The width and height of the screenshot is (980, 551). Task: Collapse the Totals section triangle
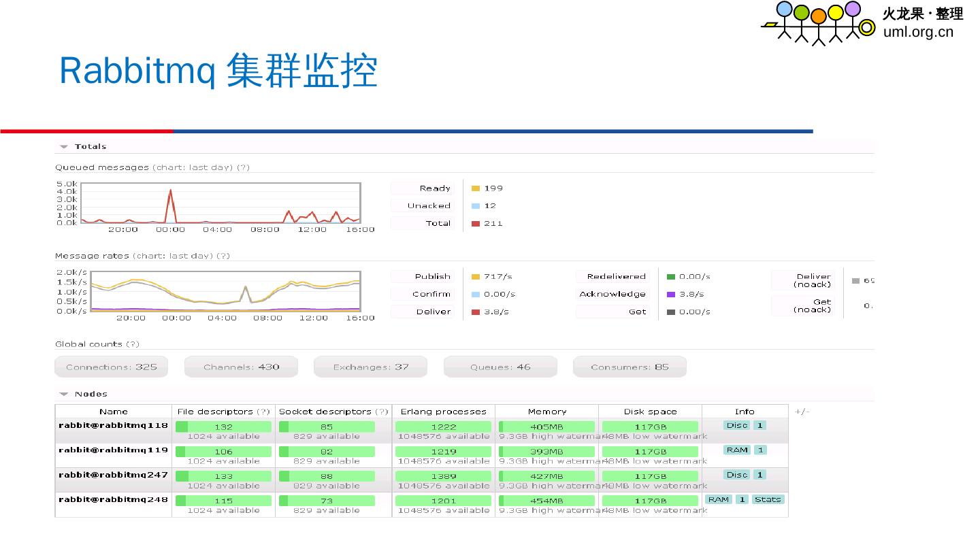coord(63,146)
